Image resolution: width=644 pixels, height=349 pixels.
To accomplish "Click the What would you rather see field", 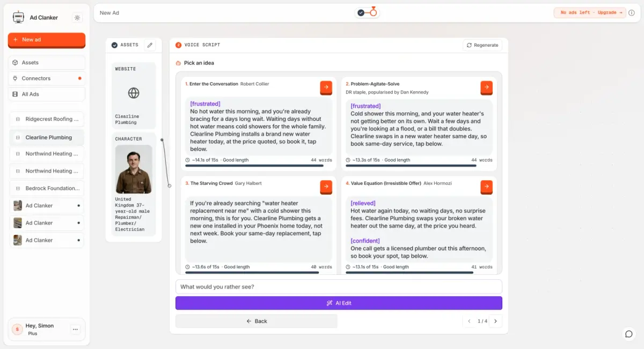I will 339,287.
